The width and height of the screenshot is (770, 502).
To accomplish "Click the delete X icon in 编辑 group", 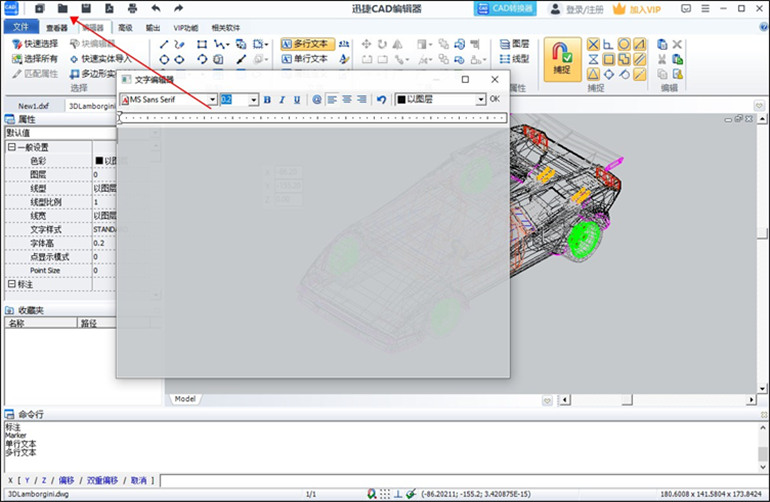I will [x=677, y=45].
